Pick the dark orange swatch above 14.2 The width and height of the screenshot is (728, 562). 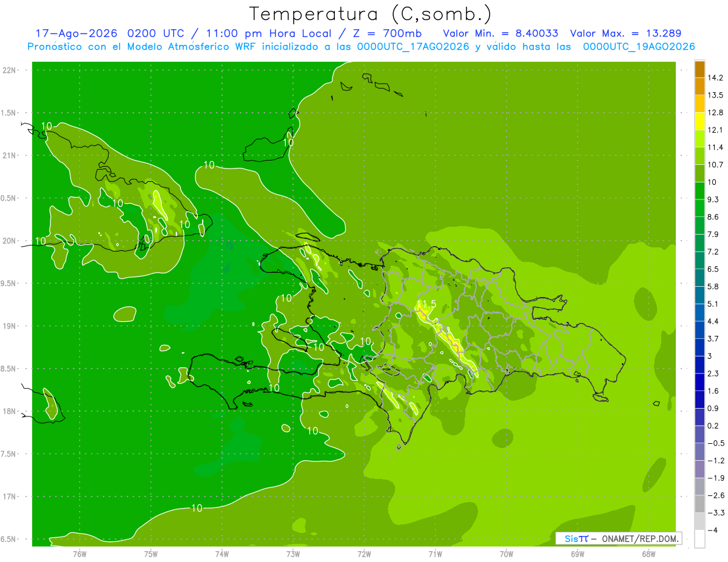699,69
